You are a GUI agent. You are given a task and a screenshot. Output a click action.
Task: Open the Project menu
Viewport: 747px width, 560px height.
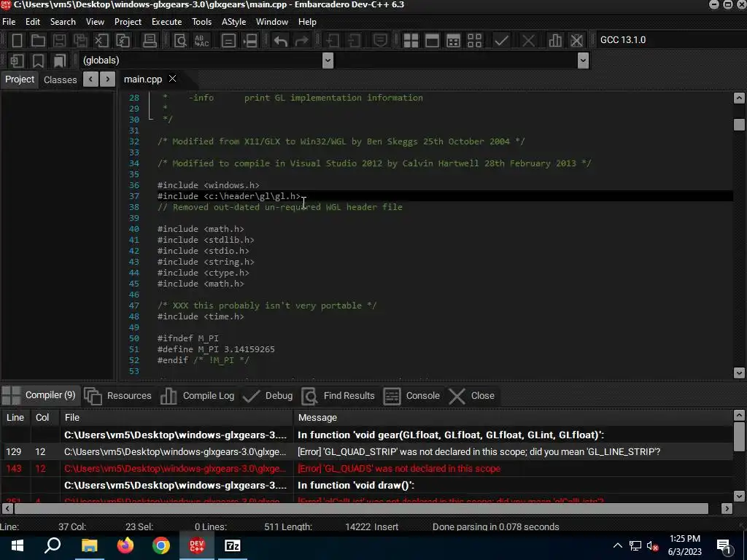(128, 22)
